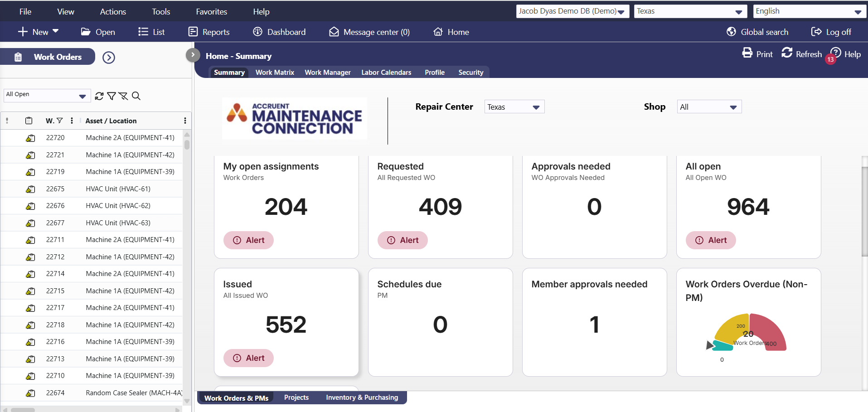Collapse the left panel with arrow toggle
The width and height of the screenshot is (868, 412).
(193, 55)
